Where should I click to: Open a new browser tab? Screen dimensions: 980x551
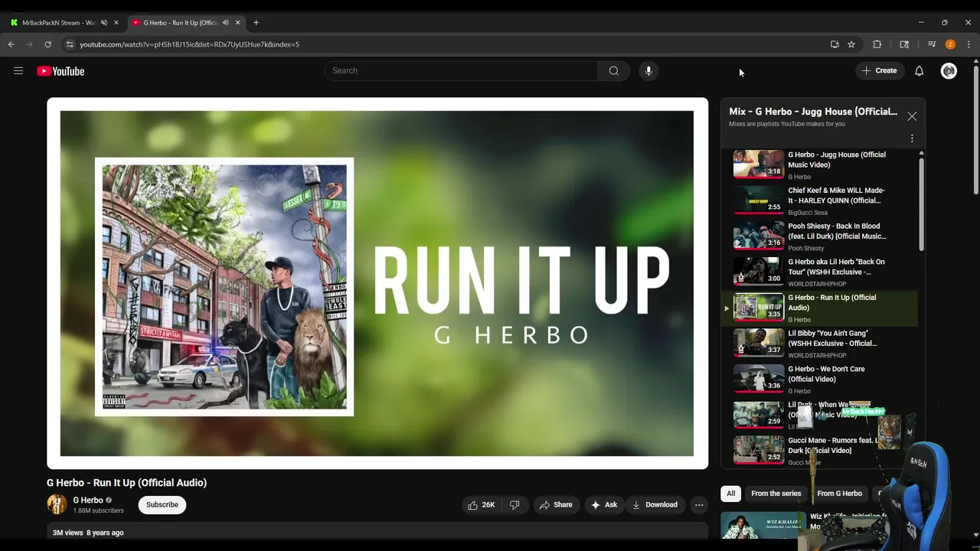pyautogui.click(x=256, y=22)
